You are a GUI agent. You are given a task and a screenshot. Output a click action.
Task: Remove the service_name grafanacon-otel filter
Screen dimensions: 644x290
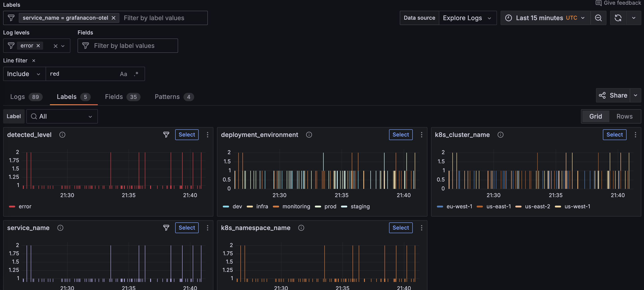[114, 18]
